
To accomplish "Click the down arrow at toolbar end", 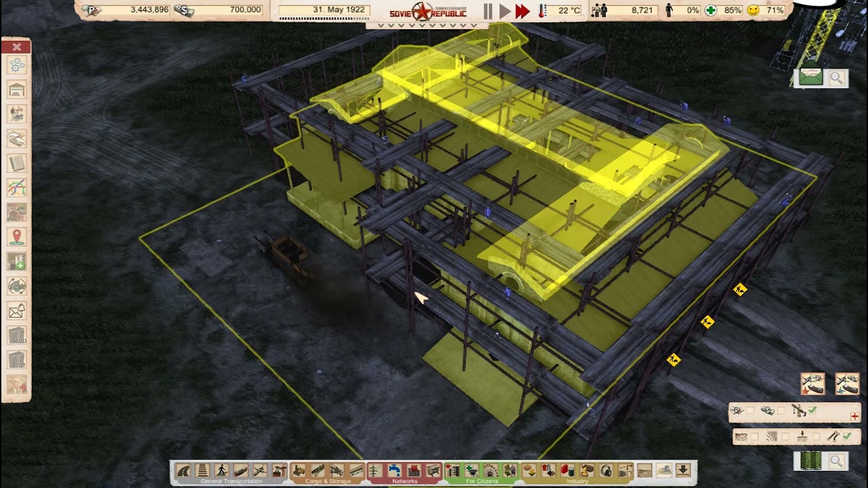I will pyautogui.click(x=683, y=470).
